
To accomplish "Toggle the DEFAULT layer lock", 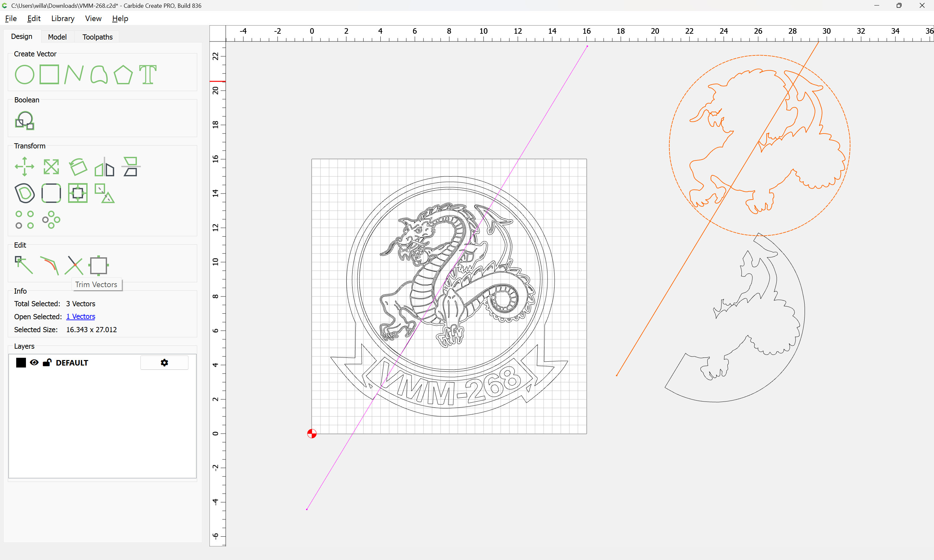I will pos(47,363).
